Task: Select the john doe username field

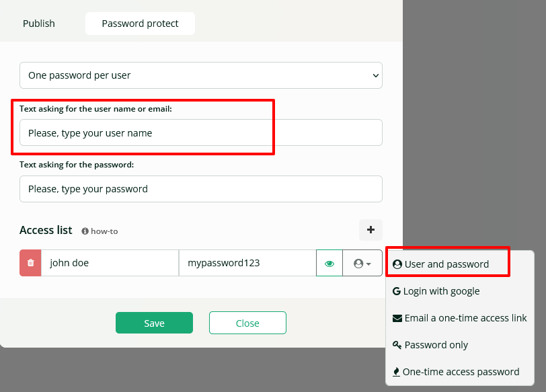Action: click(x=110, y=263)
